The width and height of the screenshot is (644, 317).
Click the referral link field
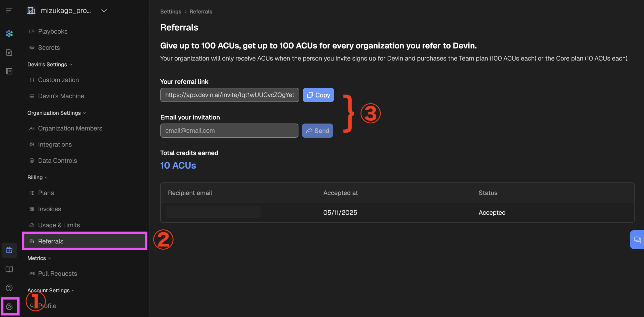230,95
